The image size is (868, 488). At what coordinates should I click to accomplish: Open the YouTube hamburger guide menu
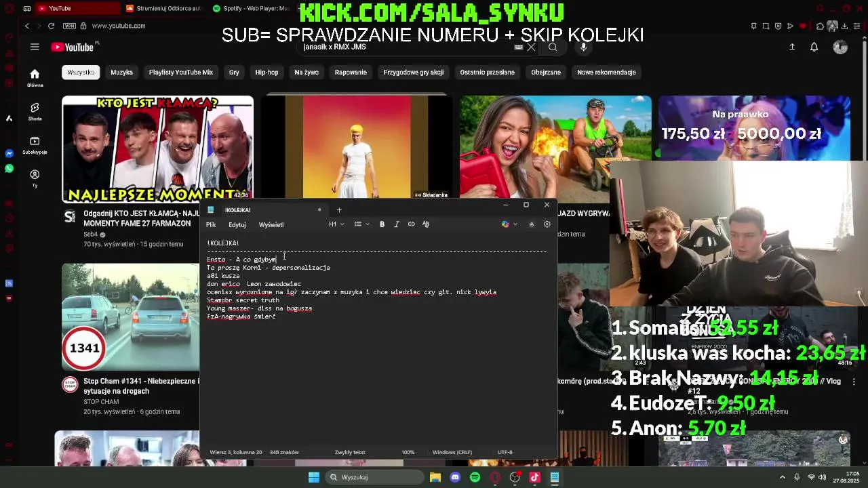pos(35,47)
